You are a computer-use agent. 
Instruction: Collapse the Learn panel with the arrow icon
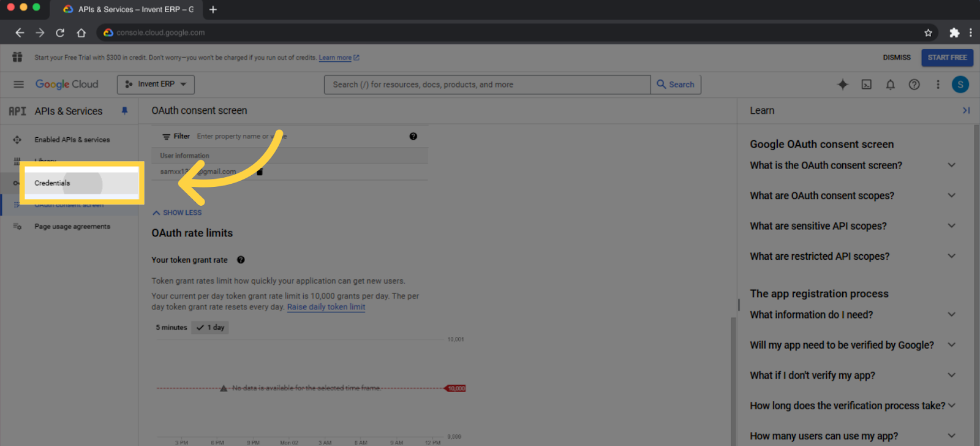(x=966, y=110)
